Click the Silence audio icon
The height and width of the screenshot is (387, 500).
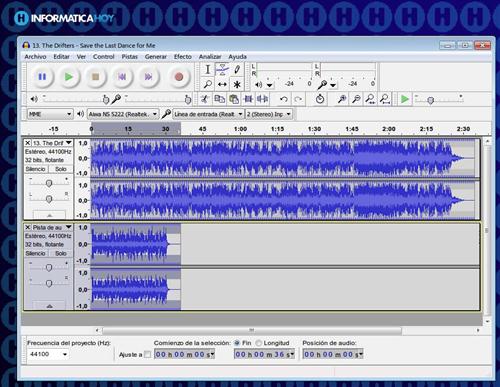pyautogui.click(x=263, y=99)
